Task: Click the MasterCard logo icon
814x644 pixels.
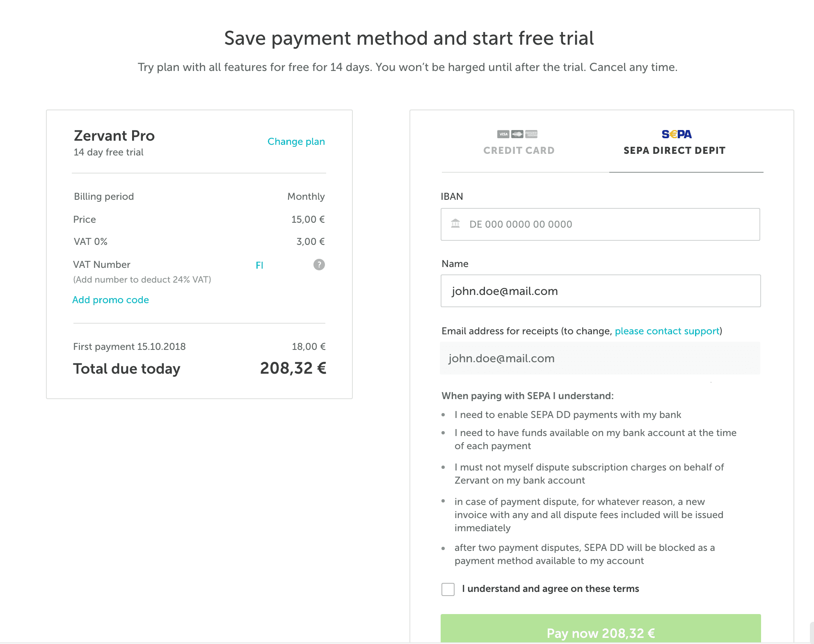Action: point(517,134)
